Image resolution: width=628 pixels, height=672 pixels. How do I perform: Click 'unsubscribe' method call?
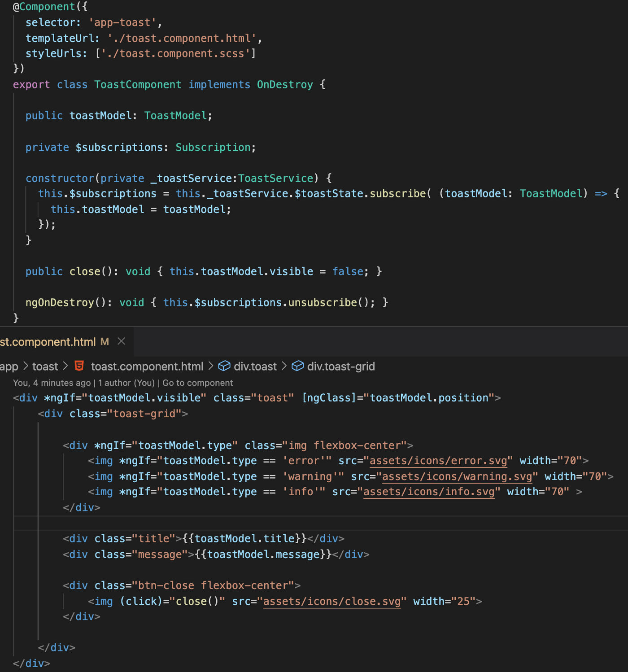(x=323, y=302)
